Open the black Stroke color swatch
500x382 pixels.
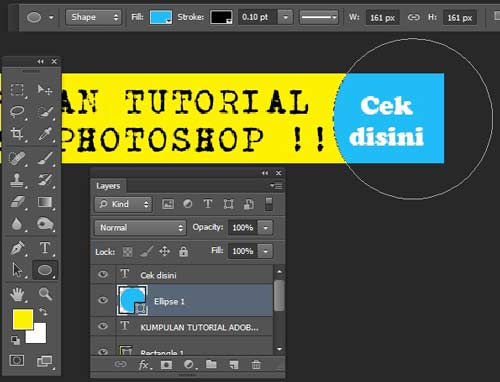tap(221, 17)
